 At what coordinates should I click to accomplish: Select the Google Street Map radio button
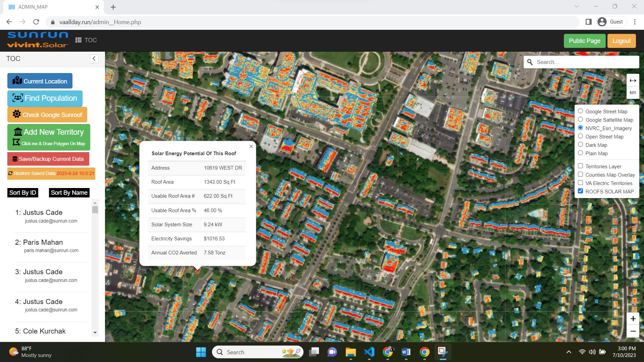coord(580,111)
